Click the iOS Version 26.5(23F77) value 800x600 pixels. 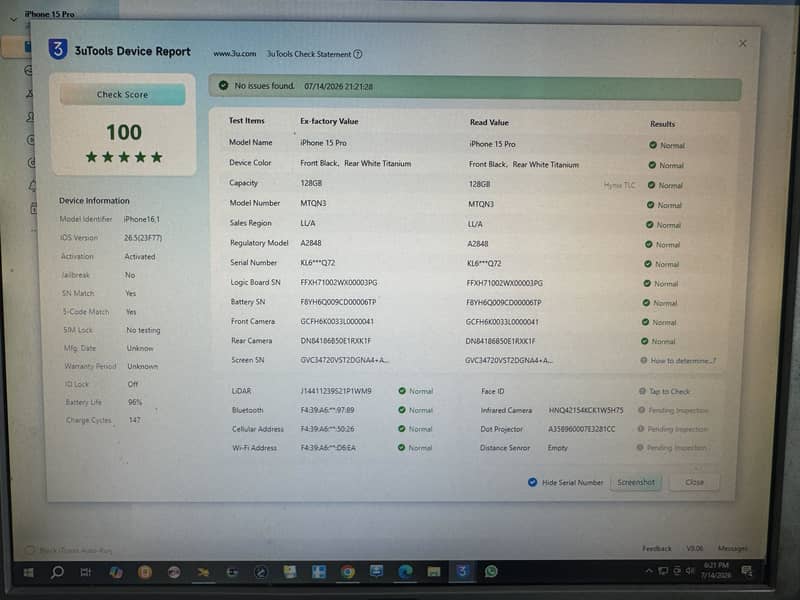point(143,238)
